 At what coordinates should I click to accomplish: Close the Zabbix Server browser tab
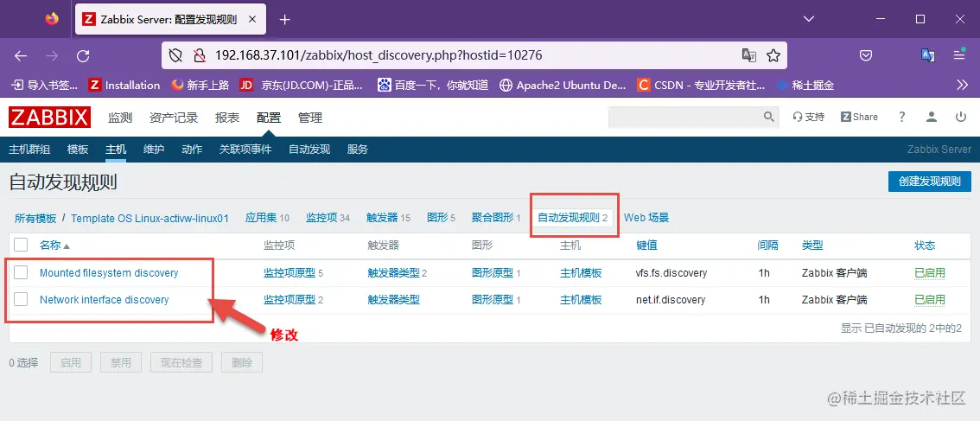pos(252,19)
